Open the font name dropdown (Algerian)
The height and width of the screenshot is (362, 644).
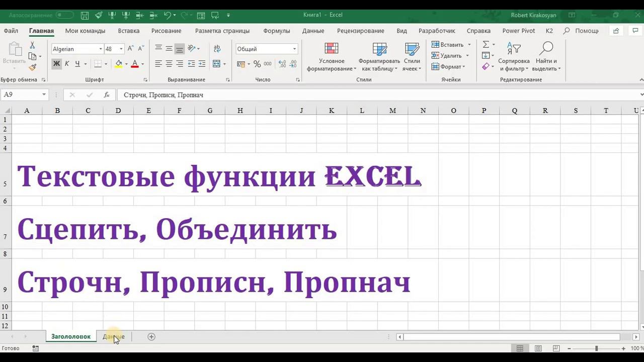[101, 49]
